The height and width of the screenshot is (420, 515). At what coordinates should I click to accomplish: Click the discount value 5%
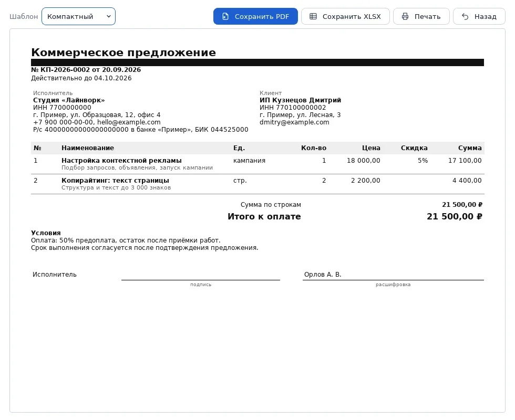click(423, 161)
